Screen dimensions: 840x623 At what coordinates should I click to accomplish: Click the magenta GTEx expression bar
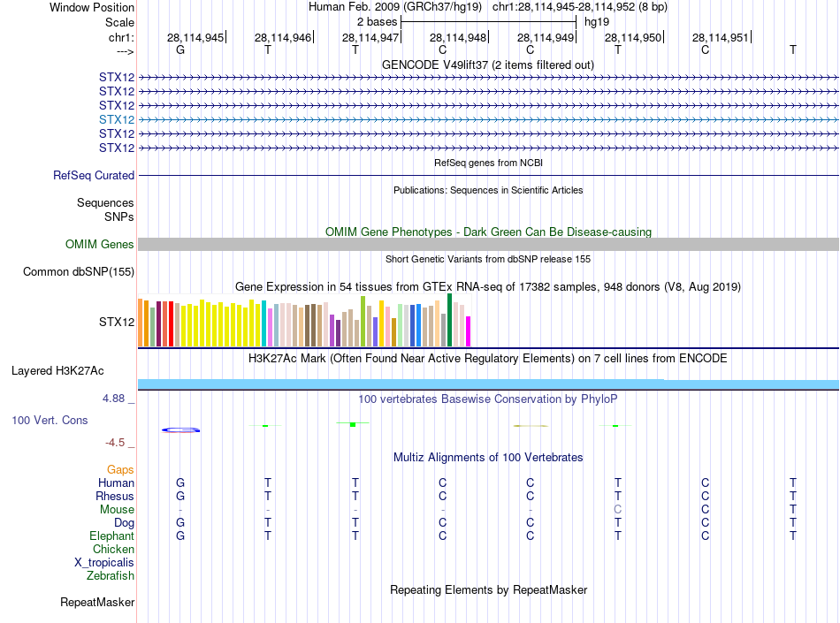[469, 331]
